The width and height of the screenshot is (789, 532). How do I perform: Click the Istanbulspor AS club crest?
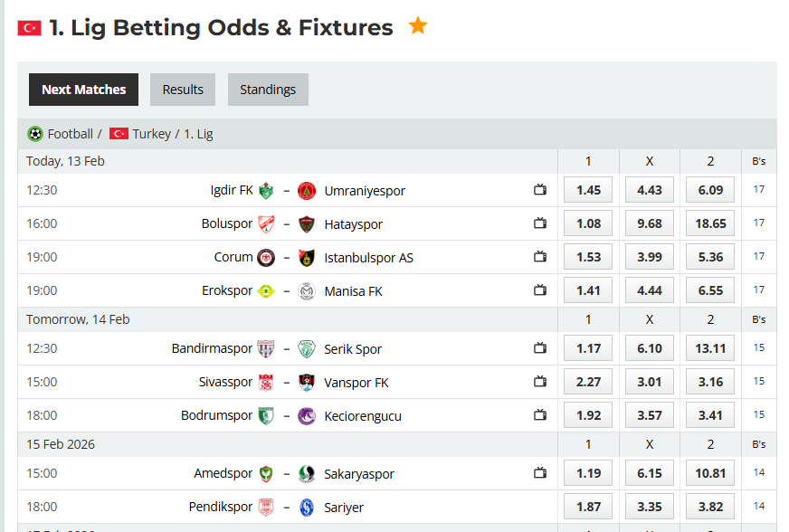(307, 257)
